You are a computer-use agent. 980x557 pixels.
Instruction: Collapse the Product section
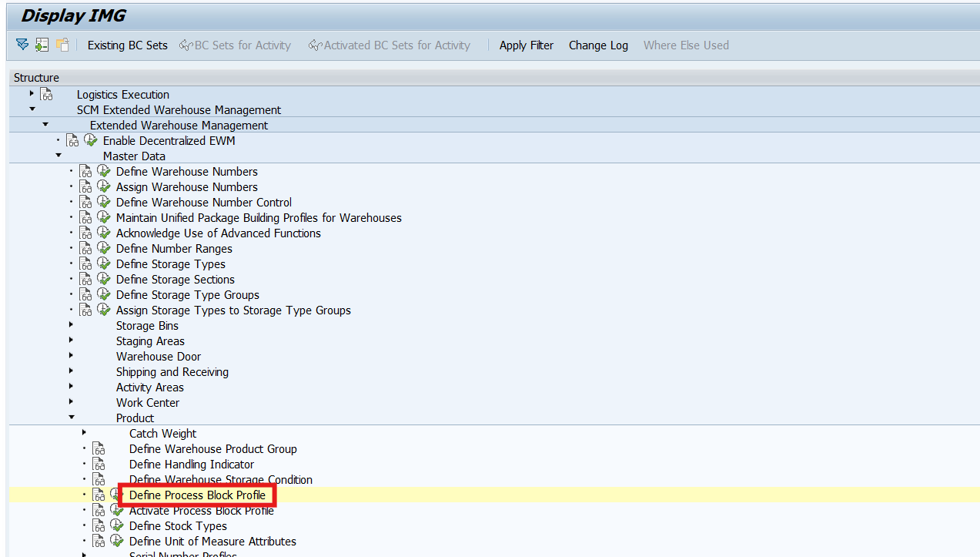pyautogui.click(x=71, y=418)
